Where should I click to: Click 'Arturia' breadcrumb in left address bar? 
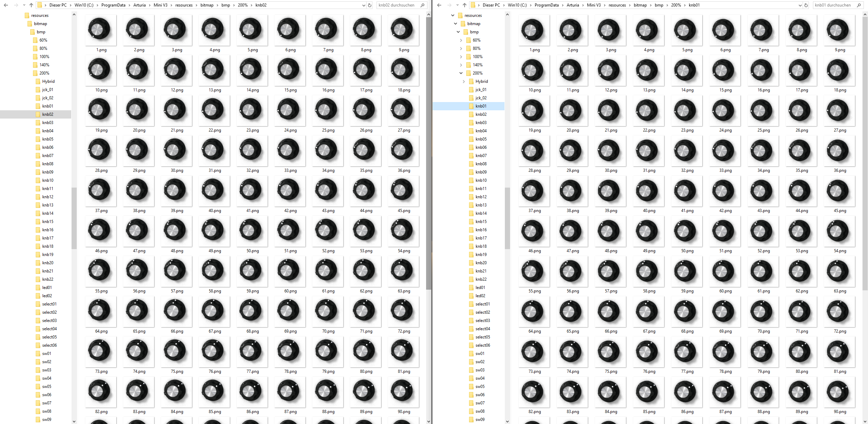pyautogui.click(x=139, y=5)
